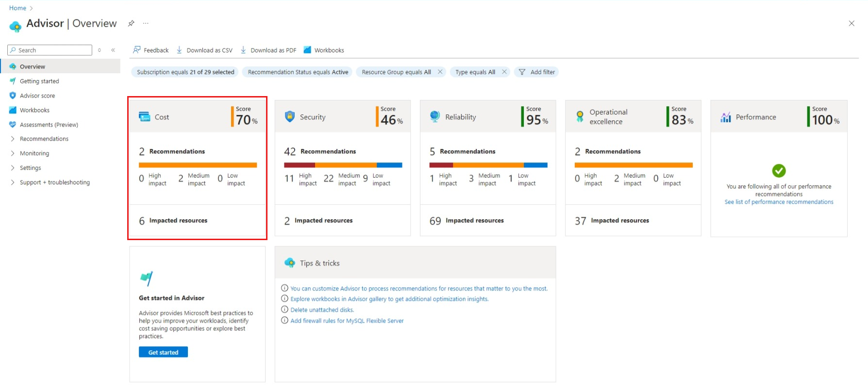868x391 pixels.
Task: Click the Get started button
Action: [x=163, y=352]
